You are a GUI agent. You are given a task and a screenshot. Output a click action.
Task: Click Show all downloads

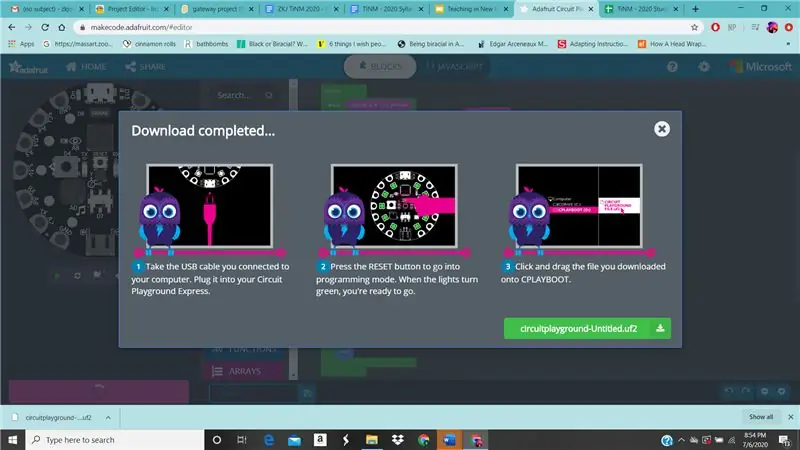(761, 417)
